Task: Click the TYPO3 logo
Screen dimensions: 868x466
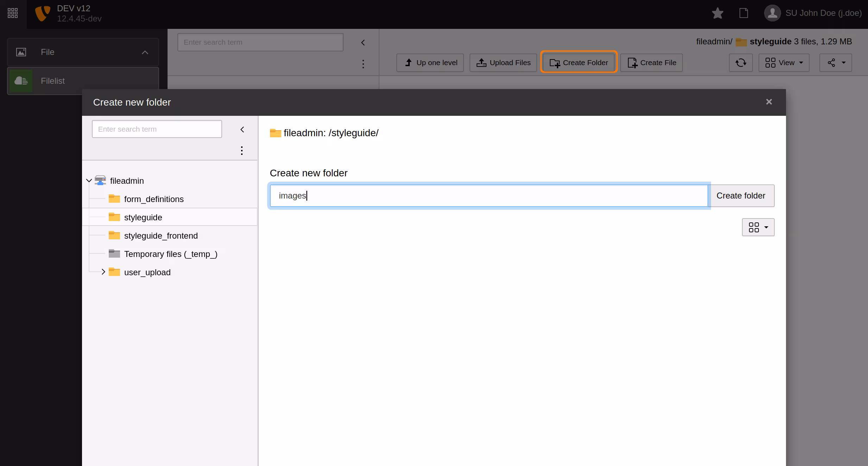Action: (x=42, y=13)
